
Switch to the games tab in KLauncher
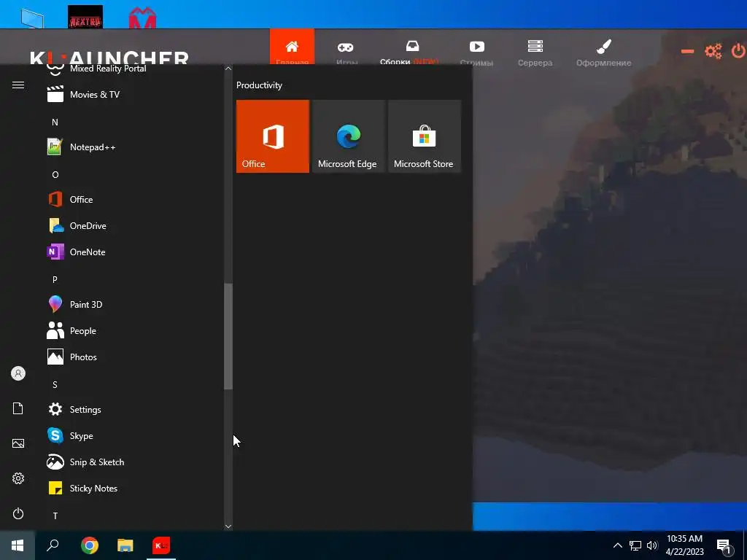(346, 52)
